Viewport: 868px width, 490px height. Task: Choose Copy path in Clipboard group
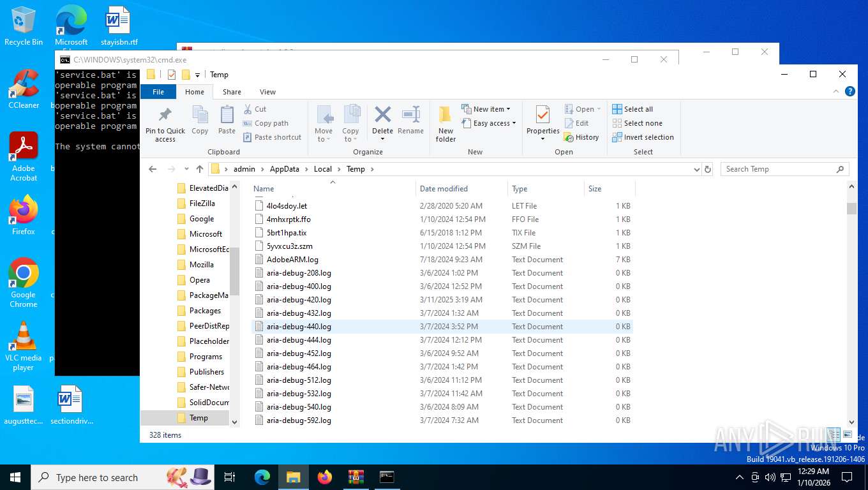(266, 123)
